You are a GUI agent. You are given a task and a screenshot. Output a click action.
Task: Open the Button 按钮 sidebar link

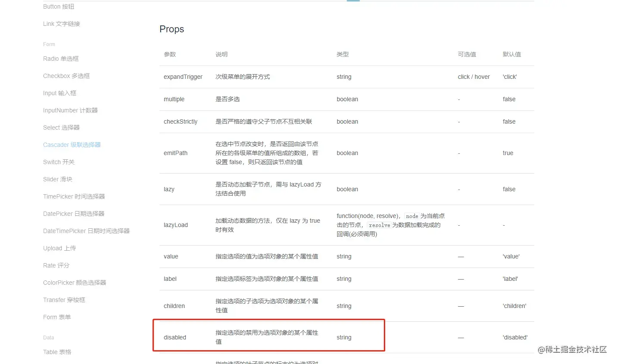click(59, 6)
